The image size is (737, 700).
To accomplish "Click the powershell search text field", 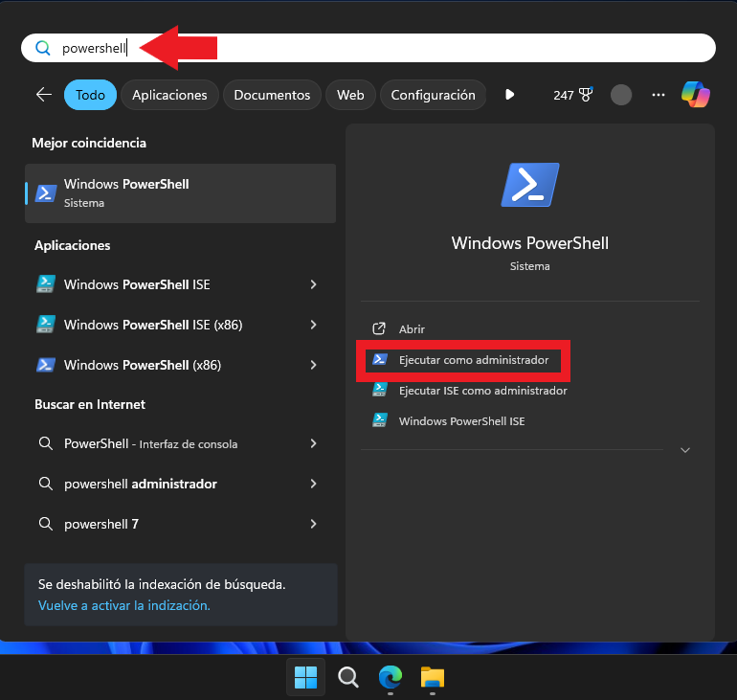I will click(x=368, y=48).
